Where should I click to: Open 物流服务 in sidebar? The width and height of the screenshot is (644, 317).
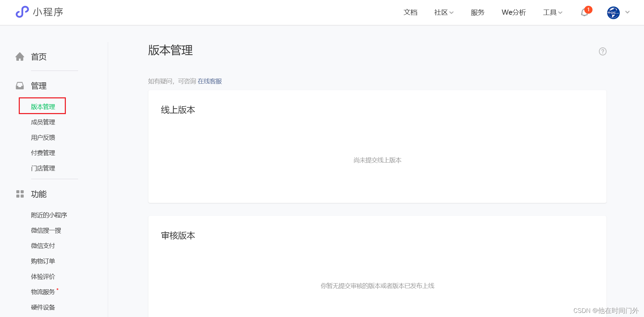coord(43,292)
